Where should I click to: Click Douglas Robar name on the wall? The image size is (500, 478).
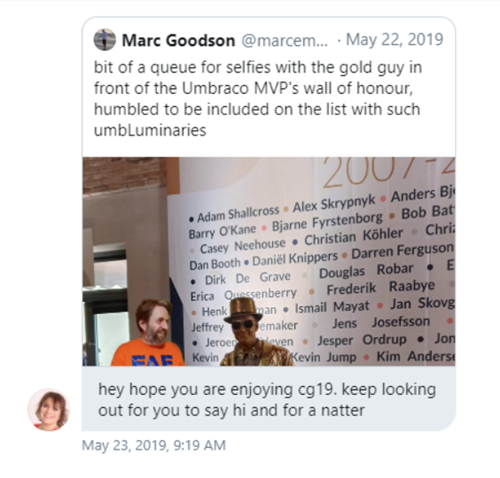point(366,270)
